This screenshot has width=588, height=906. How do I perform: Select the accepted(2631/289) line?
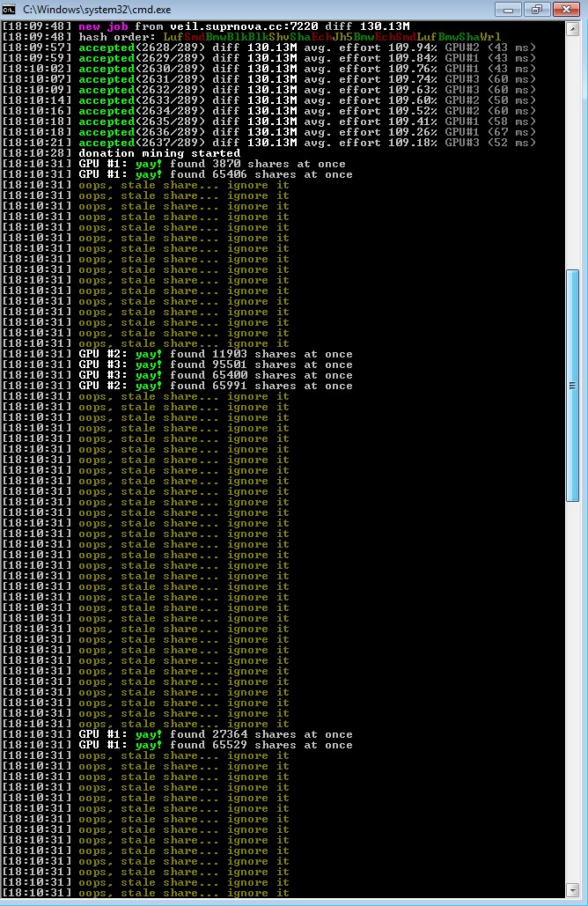(269, 79)
